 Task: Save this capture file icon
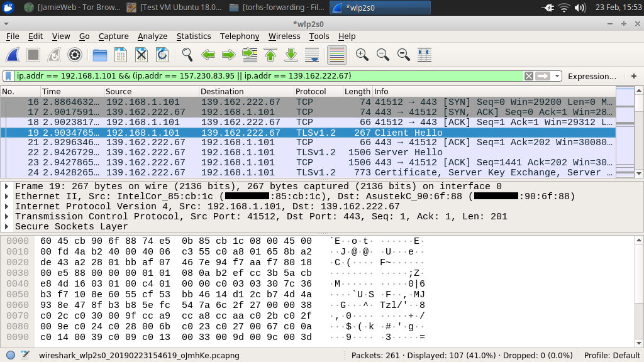click(x=120, y=55)
